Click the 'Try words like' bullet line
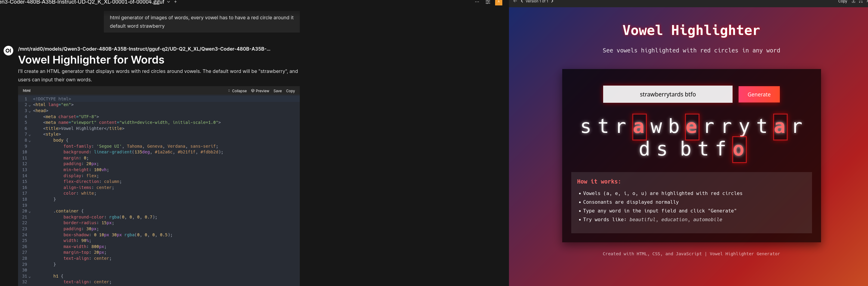 [653, 220]
